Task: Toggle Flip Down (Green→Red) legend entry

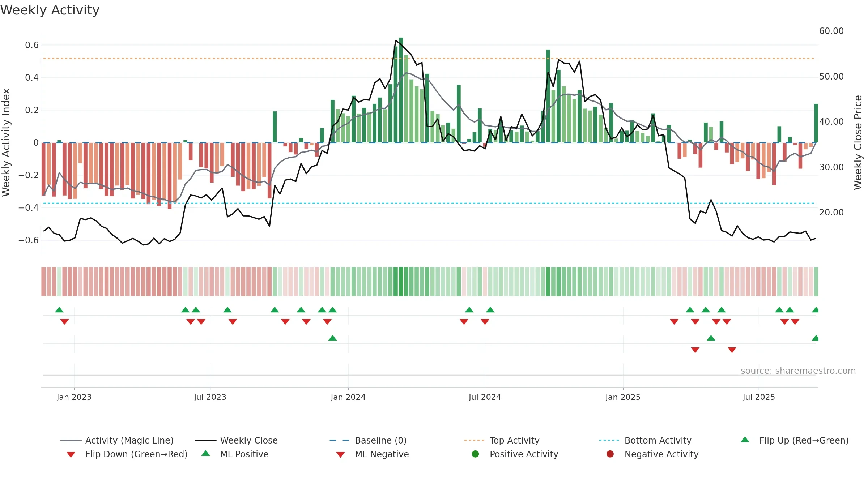Action: coord(127,454)
